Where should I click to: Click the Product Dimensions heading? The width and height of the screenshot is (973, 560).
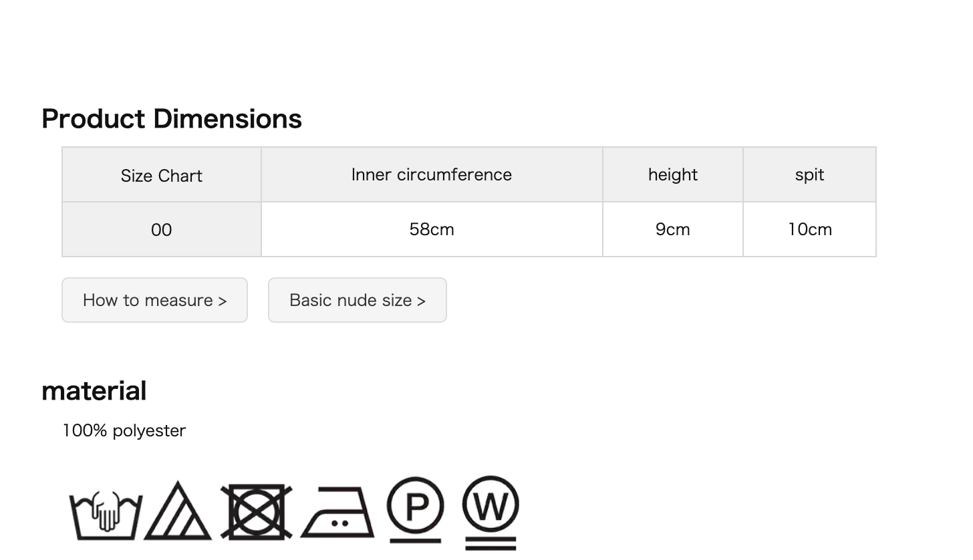click(x=172, y=119)
